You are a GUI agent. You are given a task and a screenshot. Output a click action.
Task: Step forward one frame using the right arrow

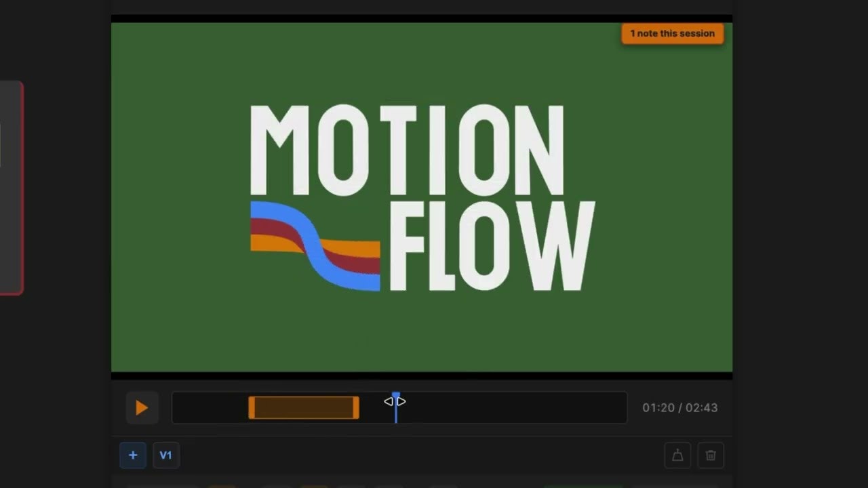400,401
